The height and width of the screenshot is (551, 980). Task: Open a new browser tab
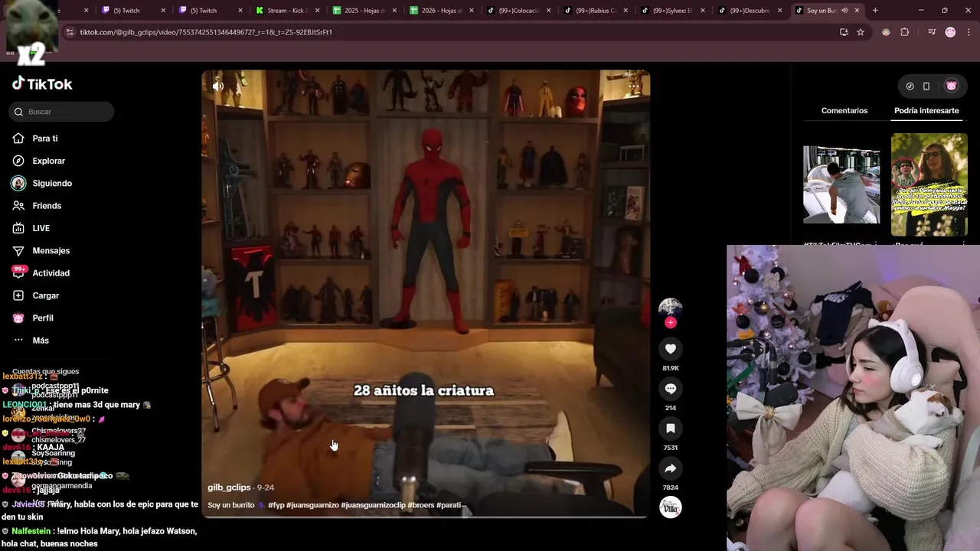click(x=875, y=11)
